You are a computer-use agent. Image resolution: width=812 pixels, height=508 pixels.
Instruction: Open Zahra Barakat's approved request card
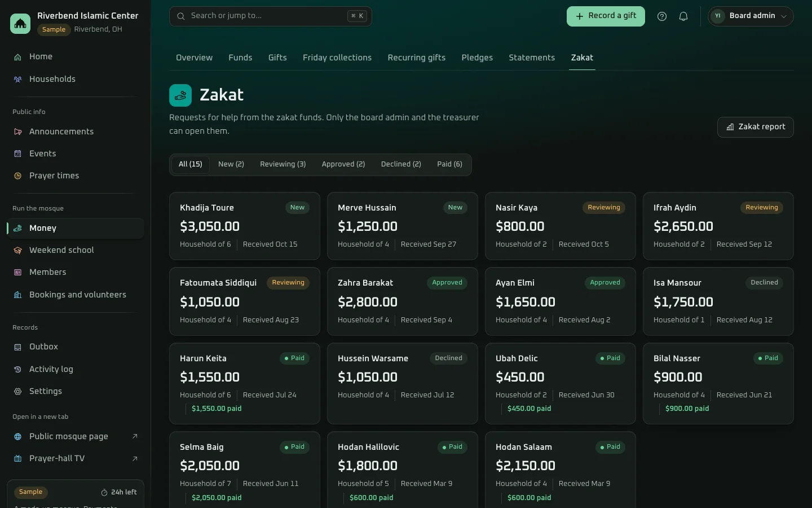(x=403, y=301)
